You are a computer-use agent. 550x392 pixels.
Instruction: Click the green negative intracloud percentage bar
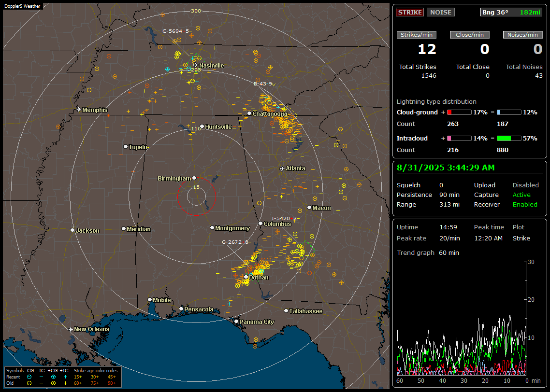pyautogui.click(x=509, y=139)
